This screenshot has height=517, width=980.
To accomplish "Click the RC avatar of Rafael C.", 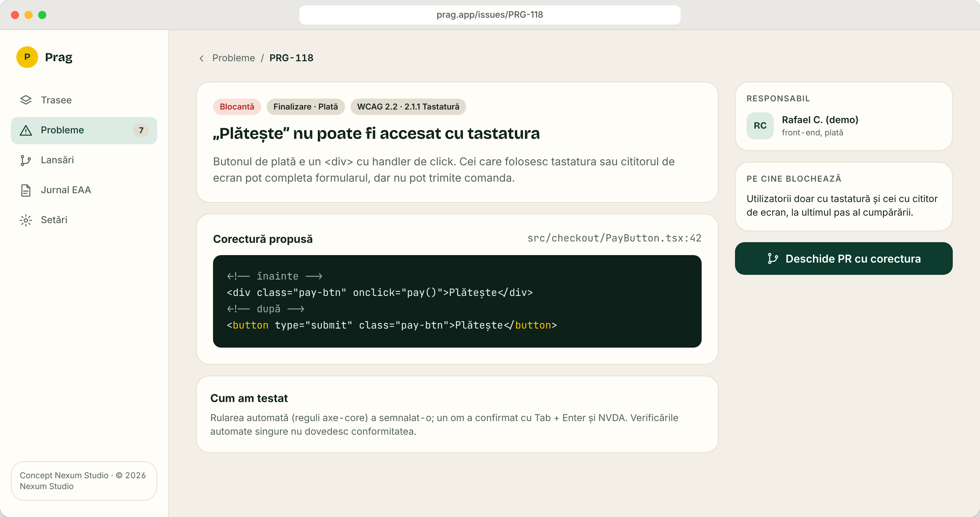I will point(760,126).
